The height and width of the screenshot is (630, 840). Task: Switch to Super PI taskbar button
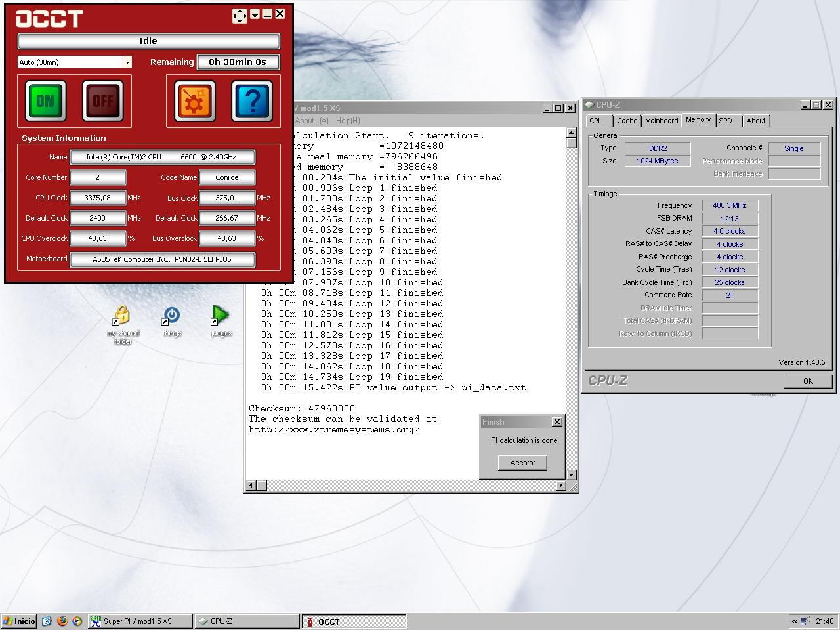coord(140,621)
